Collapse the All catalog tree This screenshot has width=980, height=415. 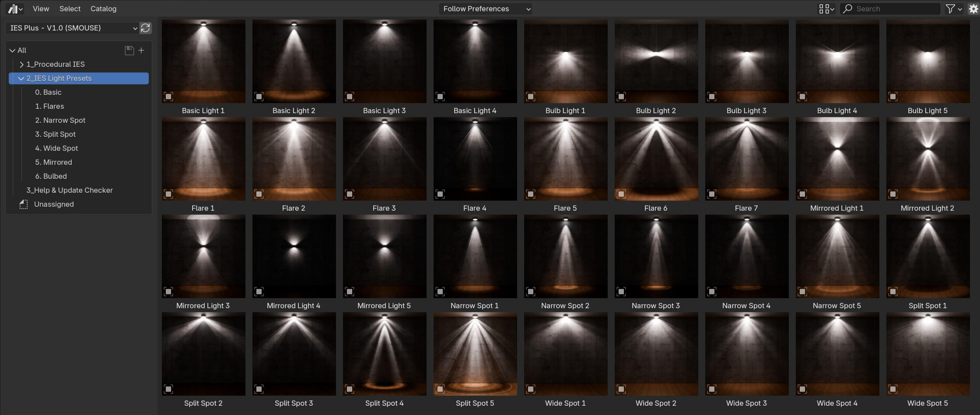tap(12, 50)
